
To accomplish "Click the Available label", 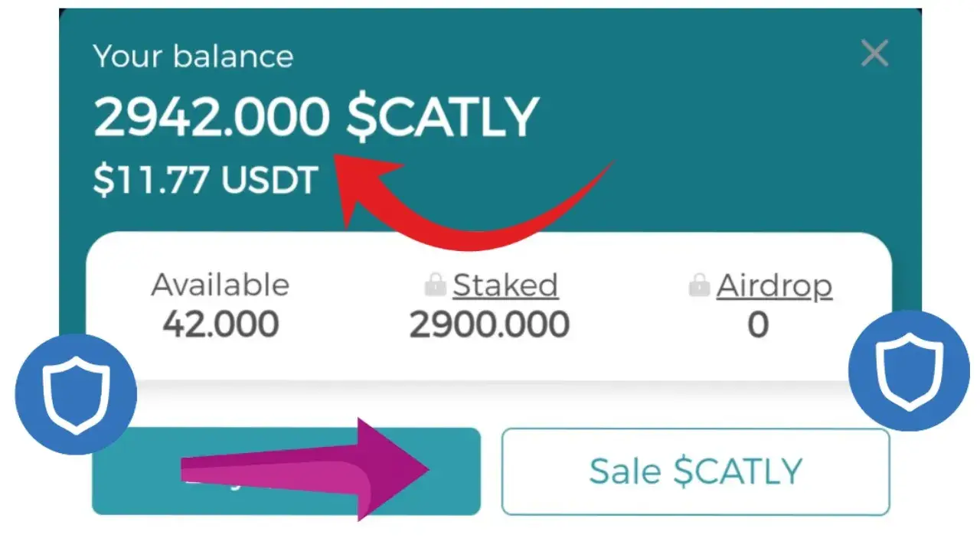I will tap(220, 285).
